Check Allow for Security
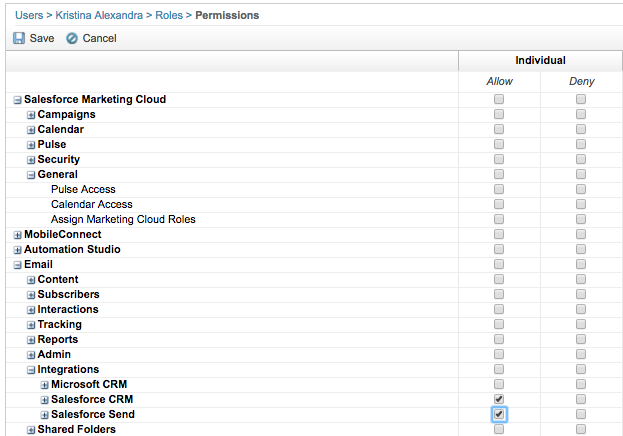Viewport: 623px width, 436px height. 499,159
